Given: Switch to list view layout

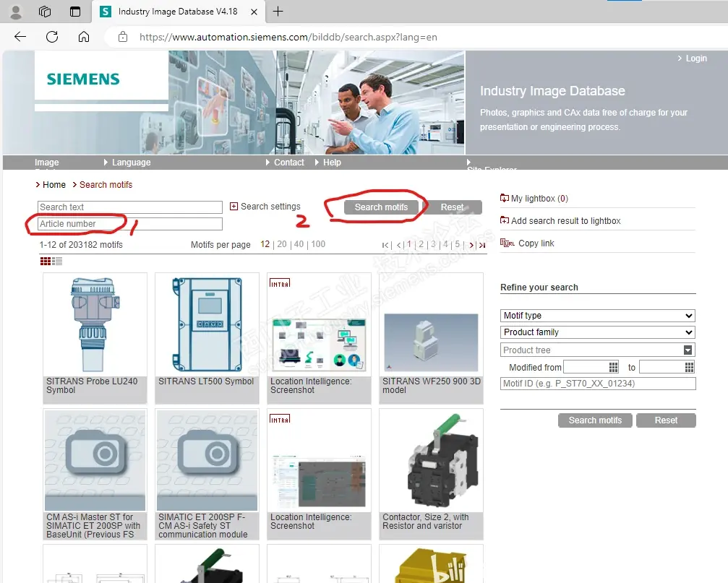Looking at the screenshot, I should [57, 262].
